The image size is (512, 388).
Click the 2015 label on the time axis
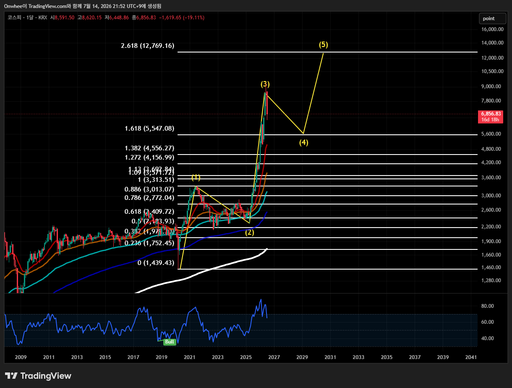(105, 357)
